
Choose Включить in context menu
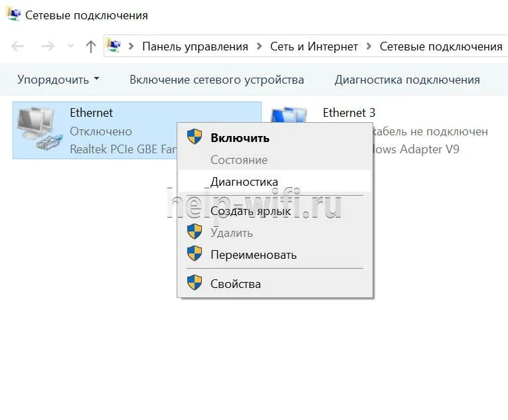pos(275,138)
